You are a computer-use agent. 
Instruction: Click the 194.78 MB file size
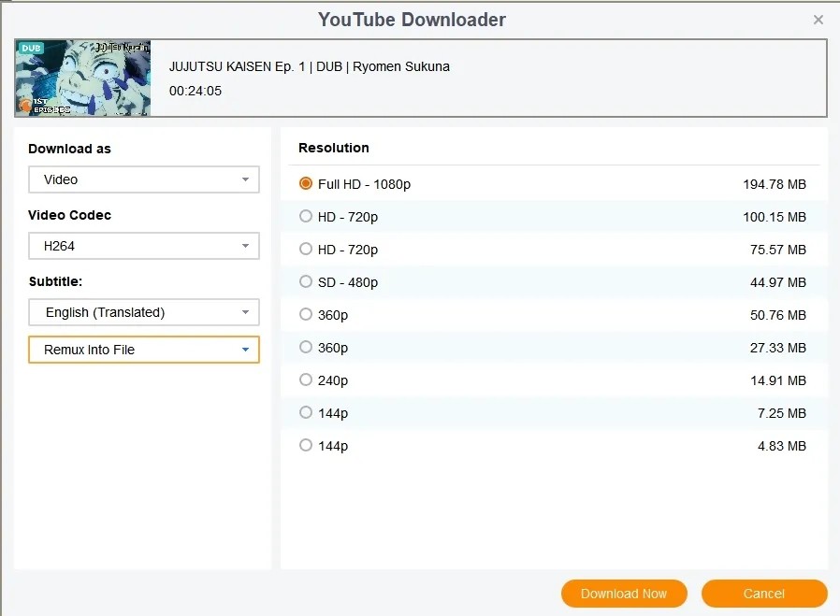(775, 184)
